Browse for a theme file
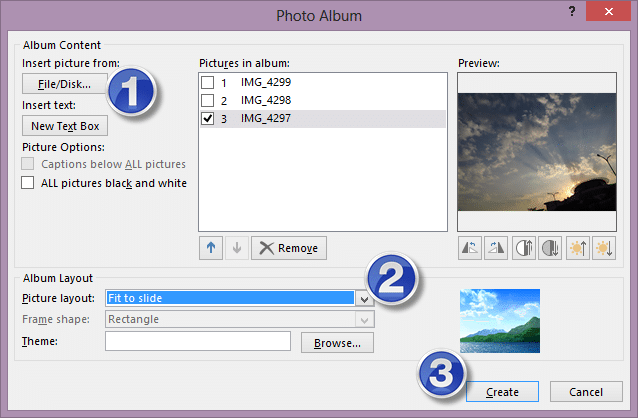638x418 pixels. click(337, 342)
